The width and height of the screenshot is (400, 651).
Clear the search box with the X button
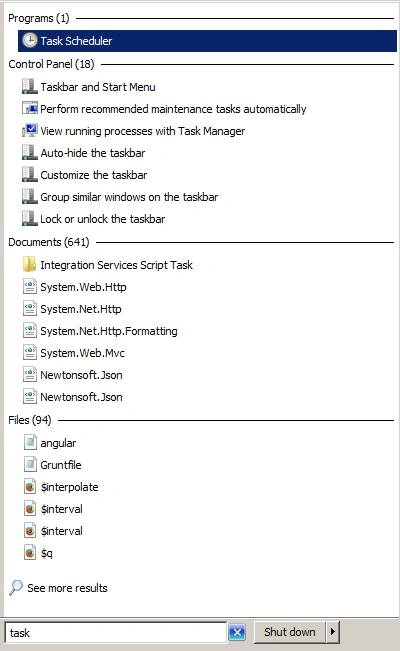(x=237, y=632)
